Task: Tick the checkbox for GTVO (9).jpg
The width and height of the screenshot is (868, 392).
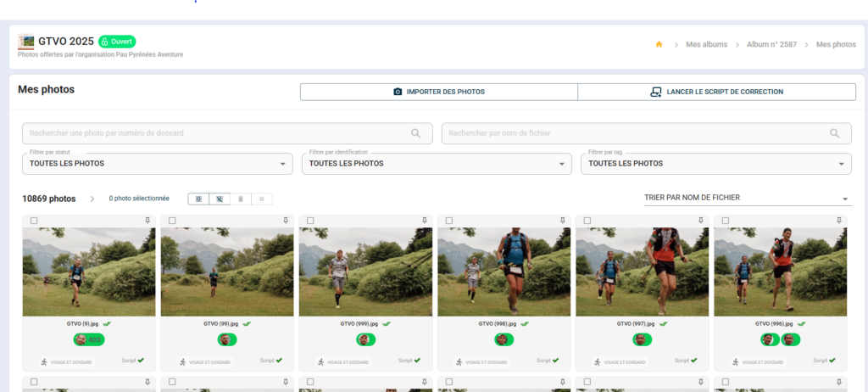Action: click(x=34, y=221)
